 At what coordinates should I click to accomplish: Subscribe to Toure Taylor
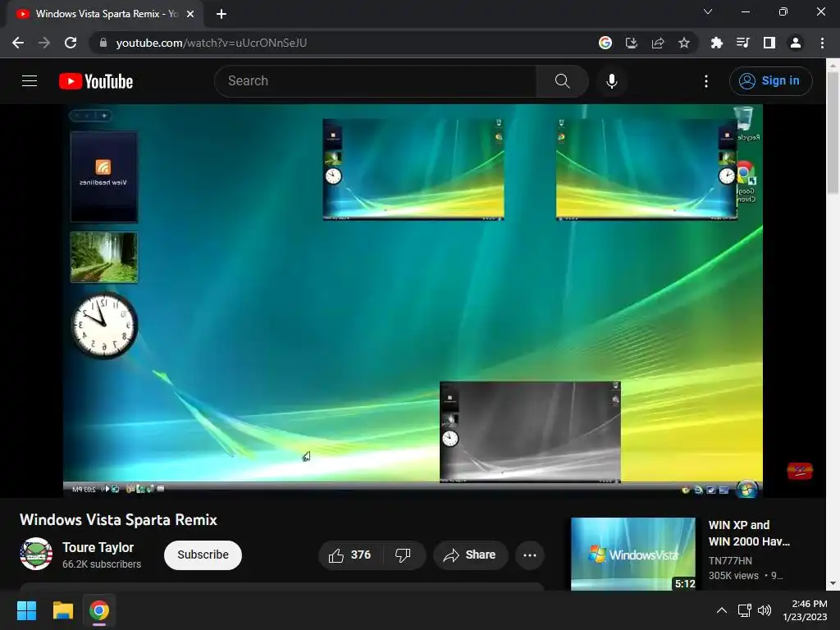pyautogui.click(x=203, y=555)
